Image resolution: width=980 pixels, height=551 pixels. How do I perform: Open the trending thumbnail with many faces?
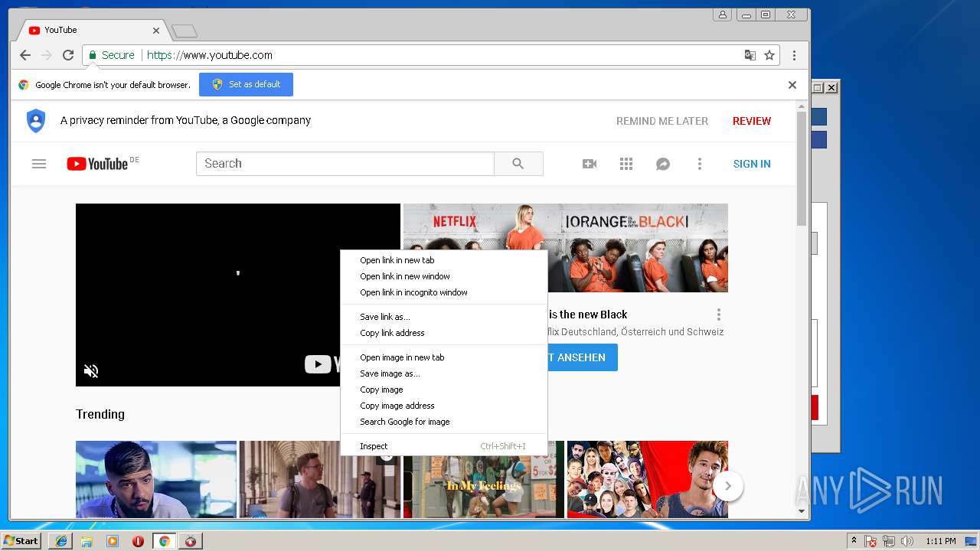[x=648, y=479]
